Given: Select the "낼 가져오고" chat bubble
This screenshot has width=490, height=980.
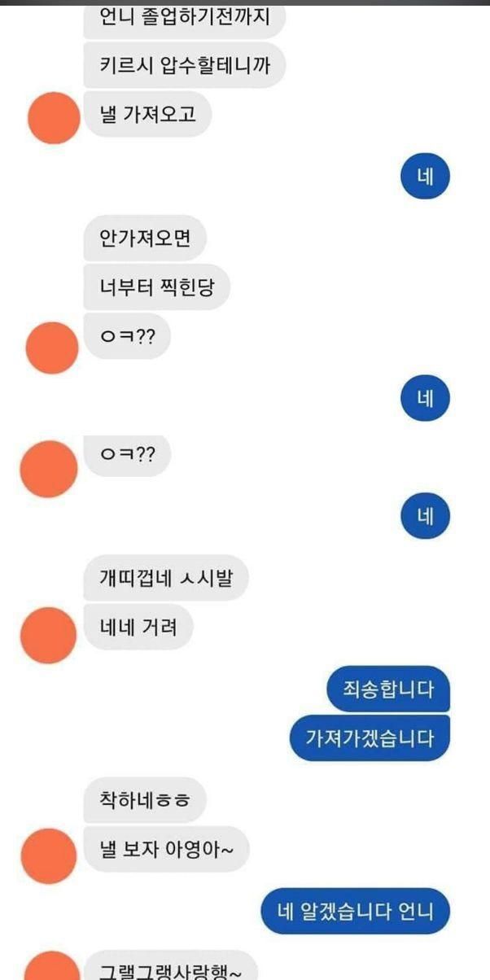Looking at the screenshot, I should pos(147,115).
